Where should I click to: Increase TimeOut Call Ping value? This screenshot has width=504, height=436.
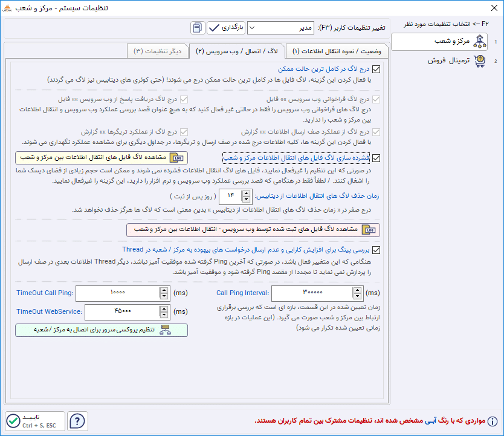164,290
